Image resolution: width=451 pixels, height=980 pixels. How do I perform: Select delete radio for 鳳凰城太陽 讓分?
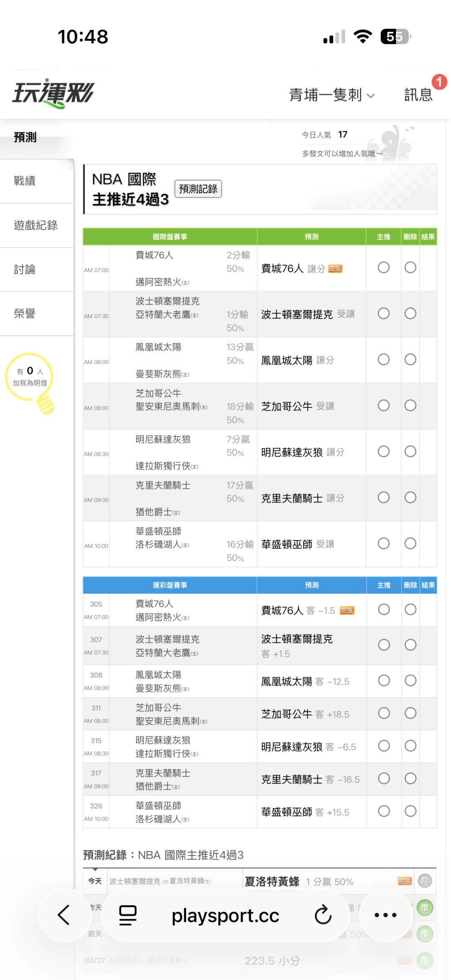410,359
